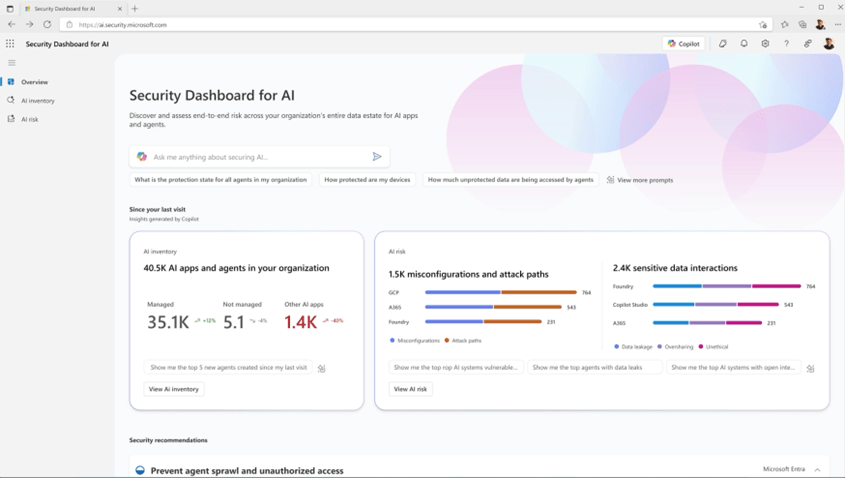The height and width of the screenshot is (478, 845).
Task: Open settings gear in the header
Action: [x=765, y=44]
